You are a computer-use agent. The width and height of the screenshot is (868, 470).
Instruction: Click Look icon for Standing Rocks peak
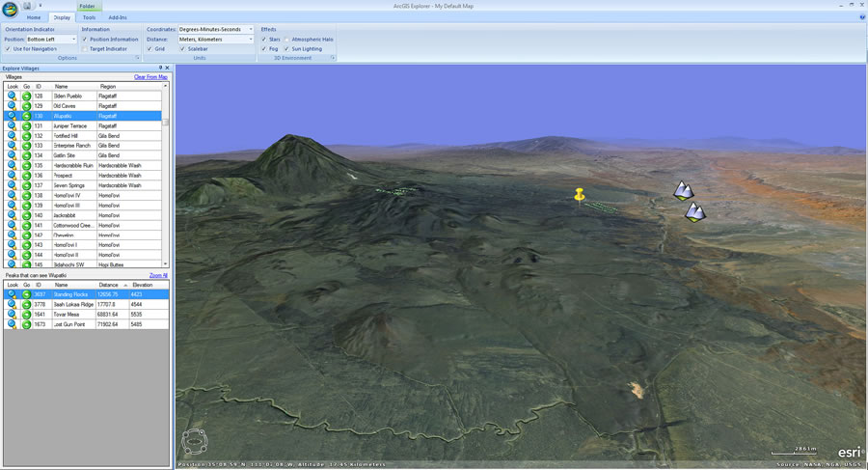coord(13,294)
